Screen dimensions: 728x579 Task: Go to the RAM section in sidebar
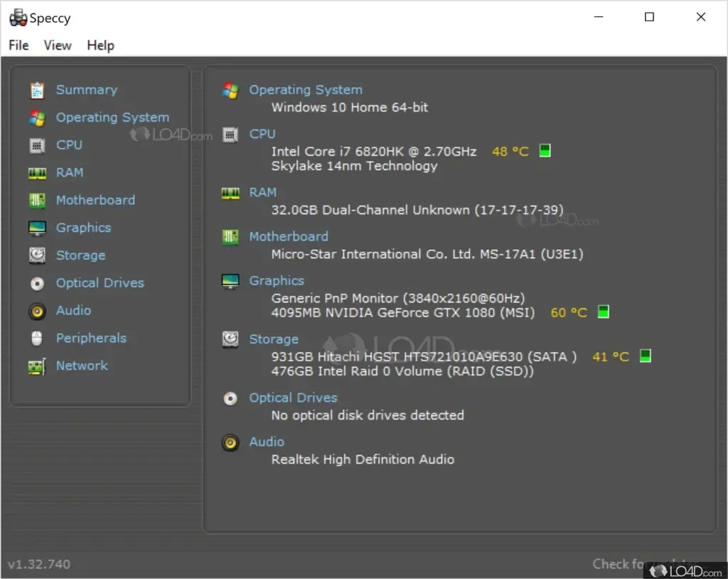70,172
